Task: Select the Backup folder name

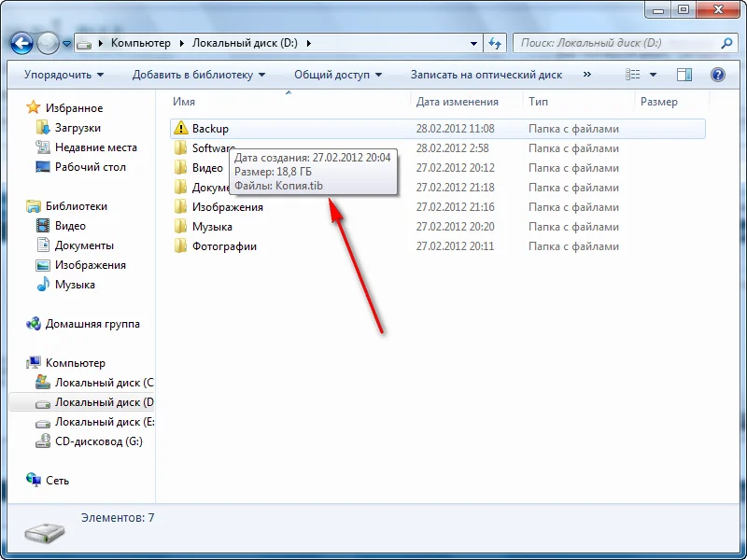Action: coord(210,129)
